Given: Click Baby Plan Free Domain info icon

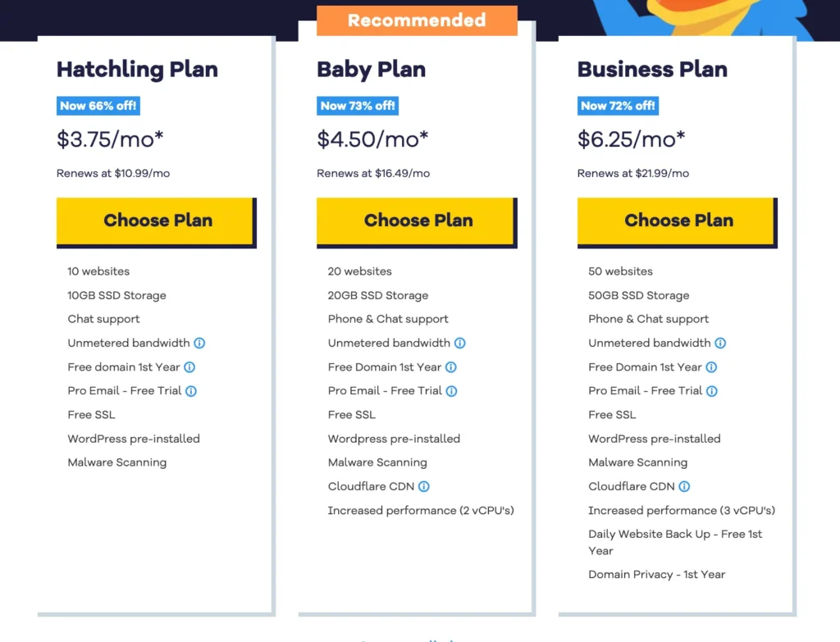Looking at the screenshot, I should pyautogui.click(x=451, y=367).
